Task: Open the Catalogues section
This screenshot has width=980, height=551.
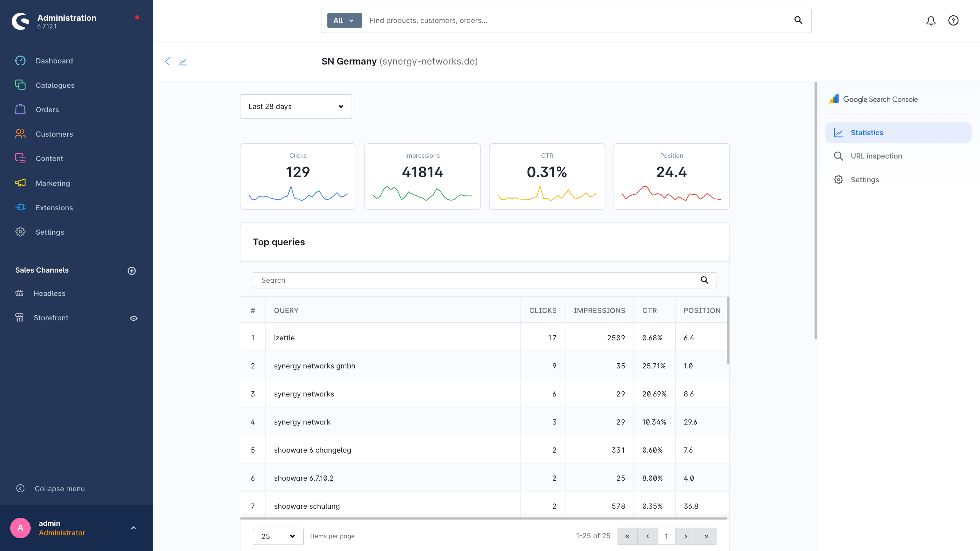Action: 55,85
